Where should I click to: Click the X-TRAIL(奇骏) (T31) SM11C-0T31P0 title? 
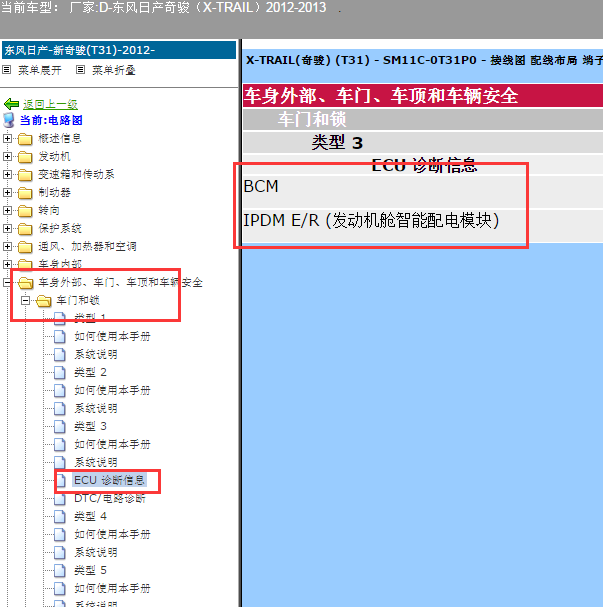pyautogui.click(x=423, y=60)
